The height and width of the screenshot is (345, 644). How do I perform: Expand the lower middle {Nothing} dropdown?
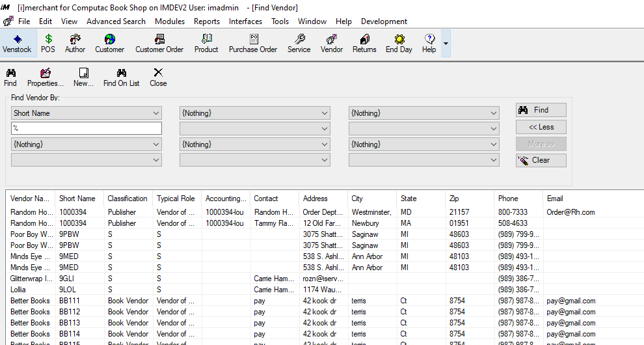[325, 145]
